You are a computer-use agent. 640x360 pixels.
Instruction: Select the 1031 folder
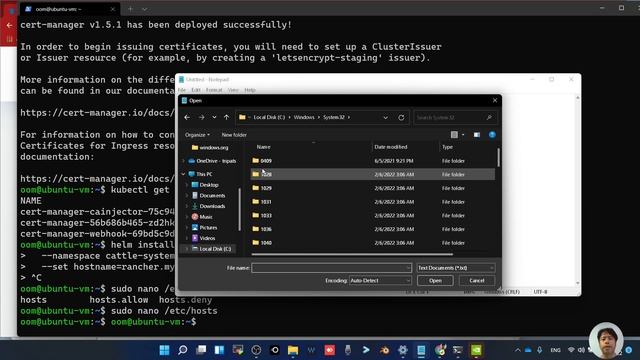click(372, 202)
